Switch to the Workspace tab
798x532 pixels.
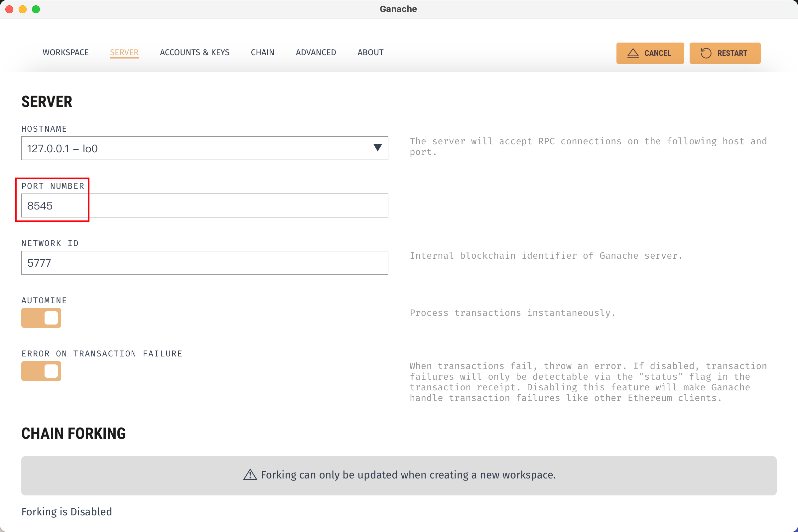point(66,52)
